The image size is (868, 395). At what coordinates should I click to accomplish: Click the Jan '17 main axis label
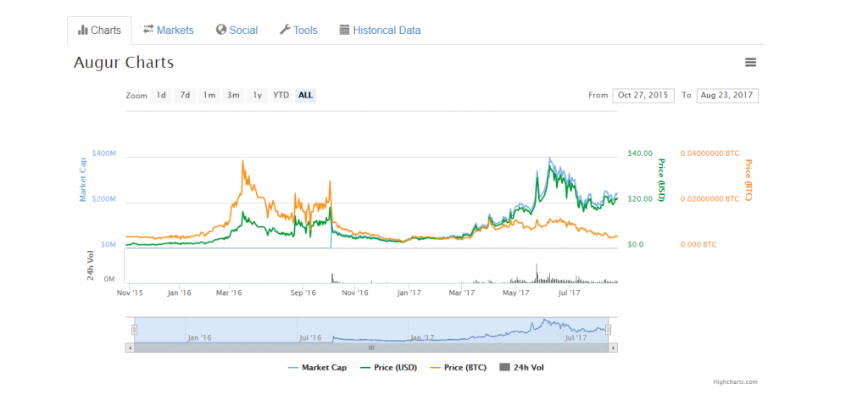409,292
